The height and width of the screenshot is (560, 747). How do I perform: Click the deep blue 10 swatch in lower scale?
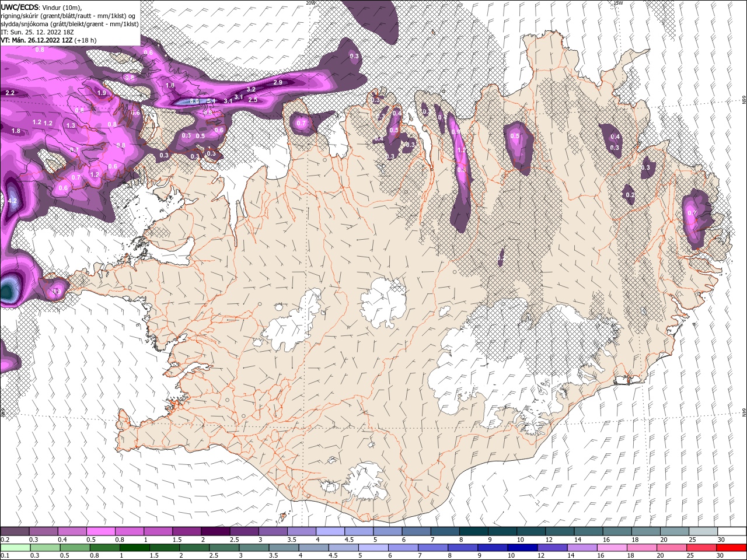pos(521,548)
